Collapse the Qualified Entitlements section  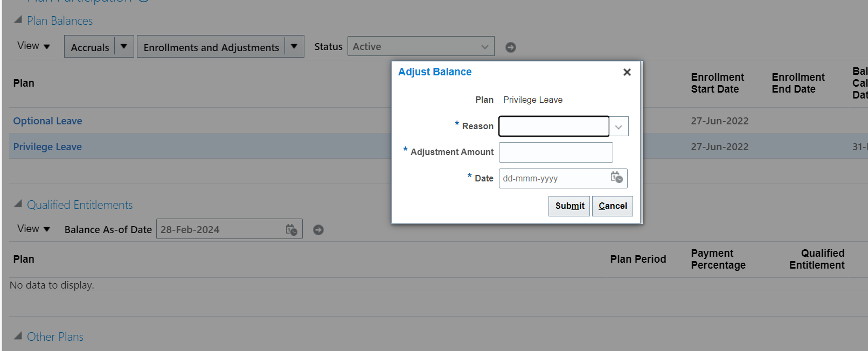(x=18, y=204)
